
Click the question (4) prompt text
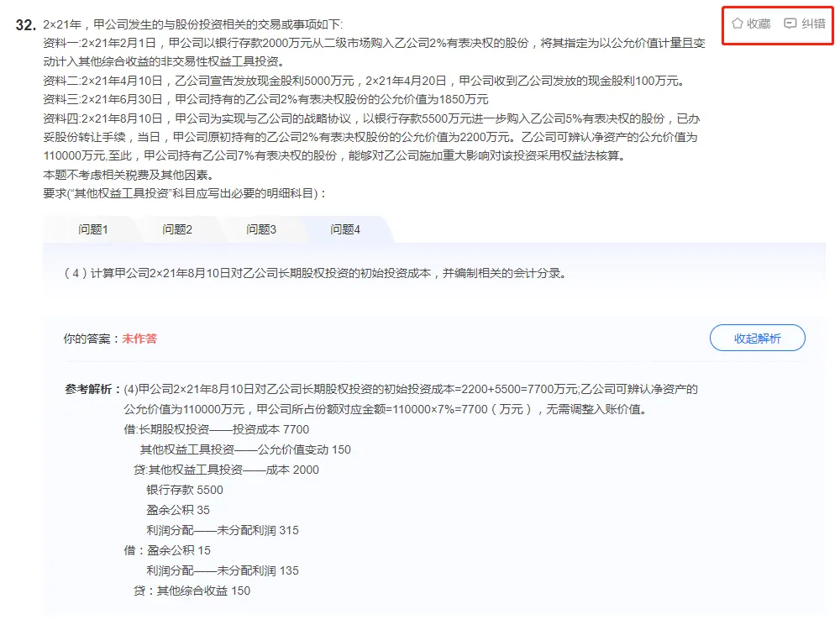tap(315, 273)
